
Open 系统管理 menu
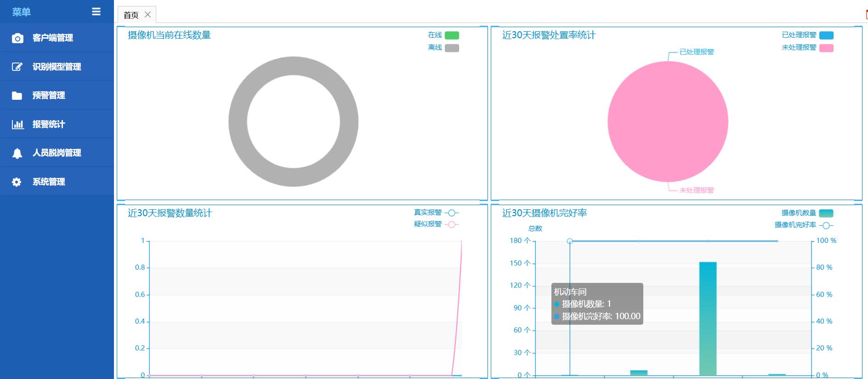click(57, 182)
